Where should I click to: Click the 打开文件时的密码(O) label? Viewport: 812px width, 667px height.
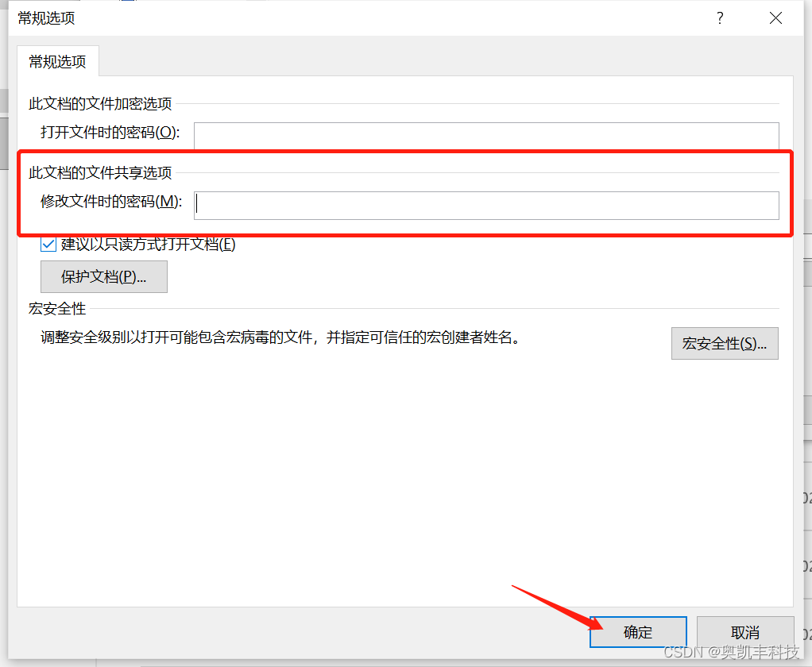pos(110,133)
